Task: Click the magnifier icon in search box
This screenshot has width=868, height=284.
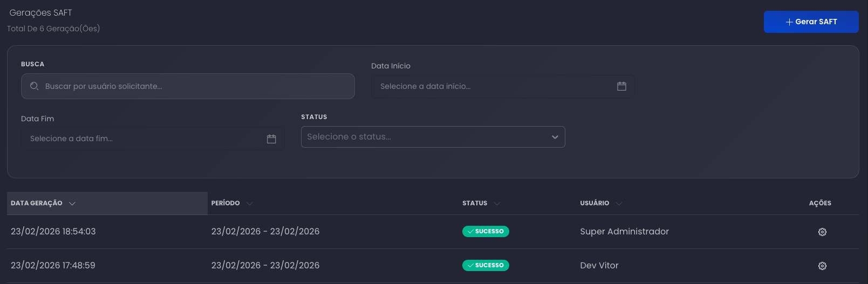Action: 35,86
